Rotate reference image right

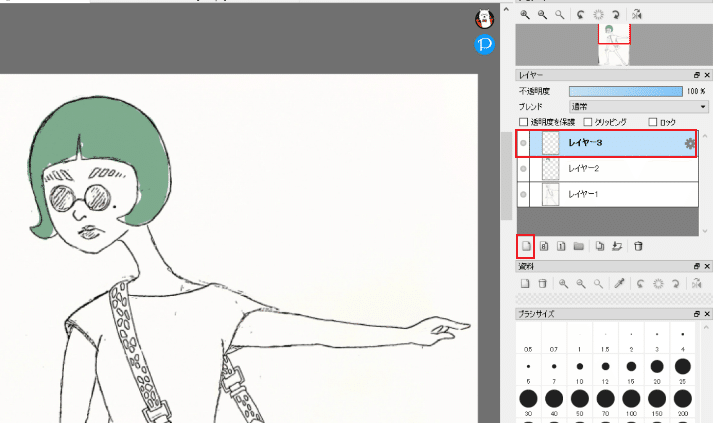point(675,284)
